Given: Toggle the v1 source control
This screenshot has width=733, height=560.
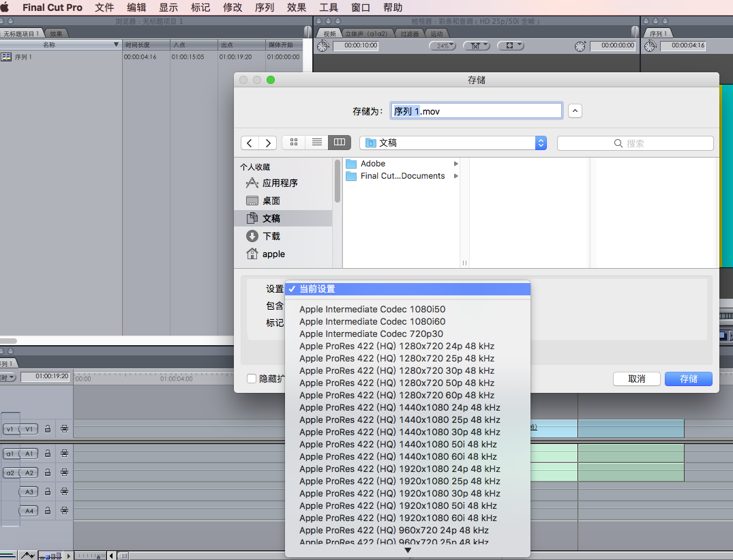Looking at the screenshot, I should (x=10, y=429).
